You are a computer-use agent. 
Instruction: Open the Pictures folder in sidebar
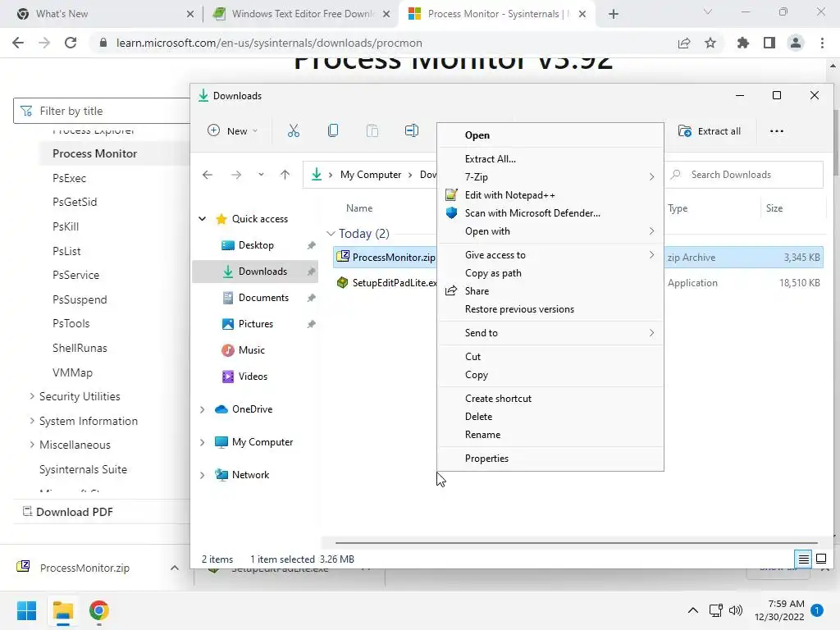pyautogui.click(x=256, y=323)
